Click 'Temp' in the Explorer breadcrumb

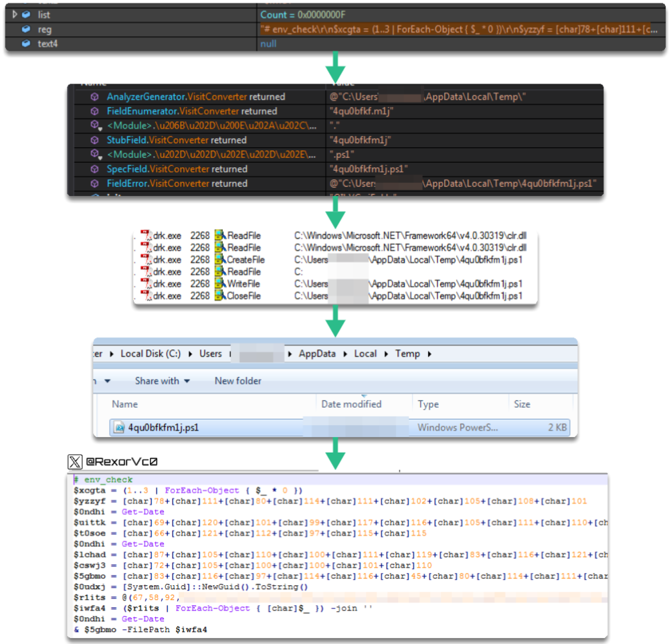coord(407,353)
